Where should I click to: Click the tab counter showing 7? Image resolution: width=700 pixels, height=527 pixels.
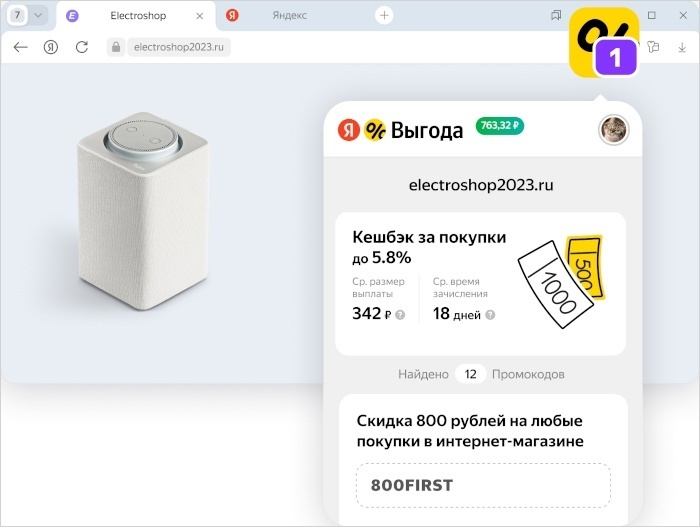[x=17, y=16]
